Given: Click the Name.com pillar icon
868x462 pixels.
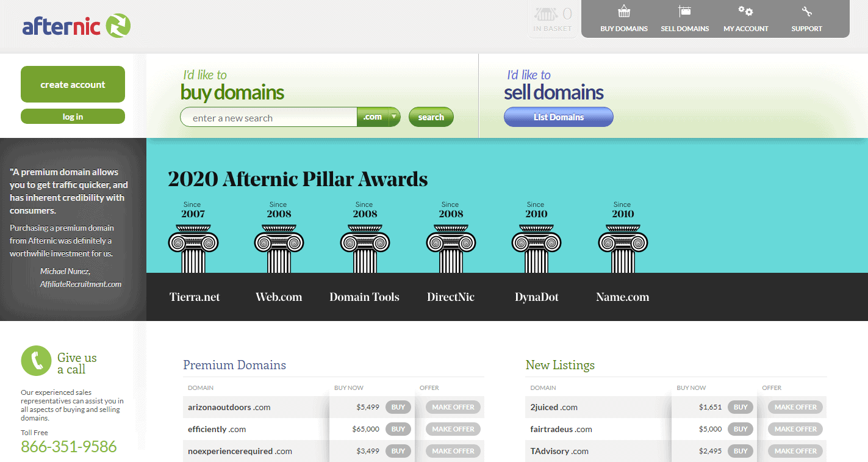Looking at the screenshot, I should (x=623, y=248).
